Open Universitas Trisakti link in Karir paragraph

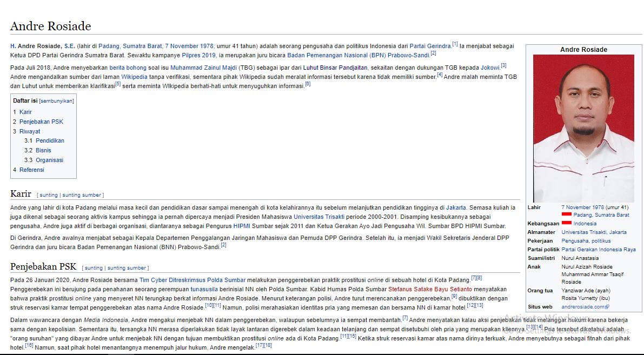319,217
